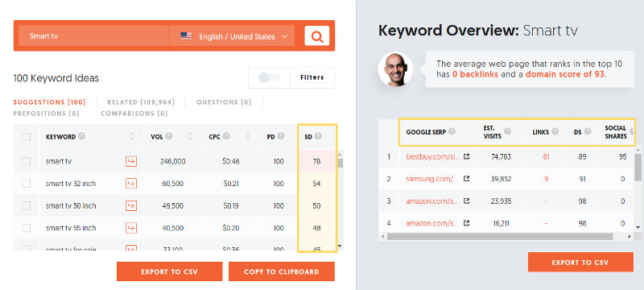Sort by the VOL column arrows
This screenshot has height=290, width=644.
pyautogui.click(x=190, y=136)
